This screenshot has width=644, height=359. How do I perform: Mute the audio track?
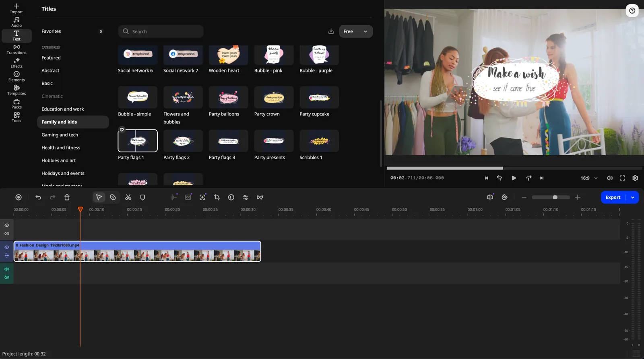(x=7, y=269)
